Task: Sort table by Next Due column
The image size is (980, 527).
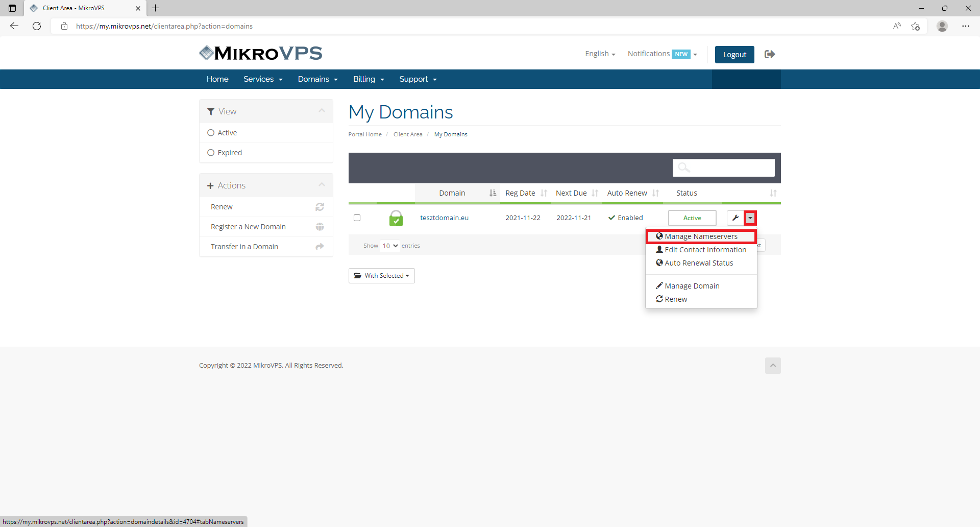Action: tap(577, 193)
